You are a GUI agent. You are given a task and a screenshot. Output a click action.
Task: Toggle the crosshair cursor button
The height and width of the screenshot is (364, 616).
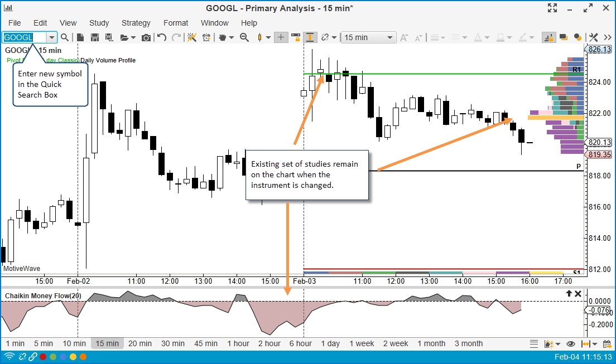tap(281, 37)
